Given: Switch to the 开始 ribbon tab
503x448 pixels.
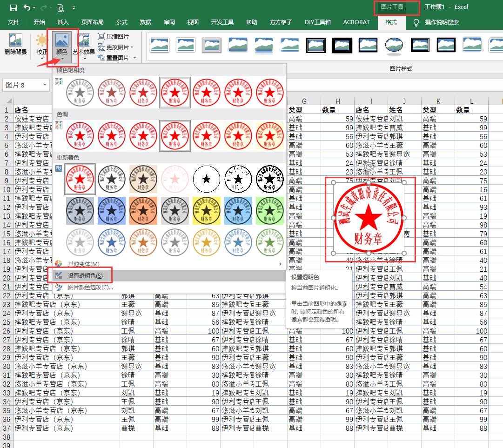Looking at the screenshot, I should coord(40,22).
